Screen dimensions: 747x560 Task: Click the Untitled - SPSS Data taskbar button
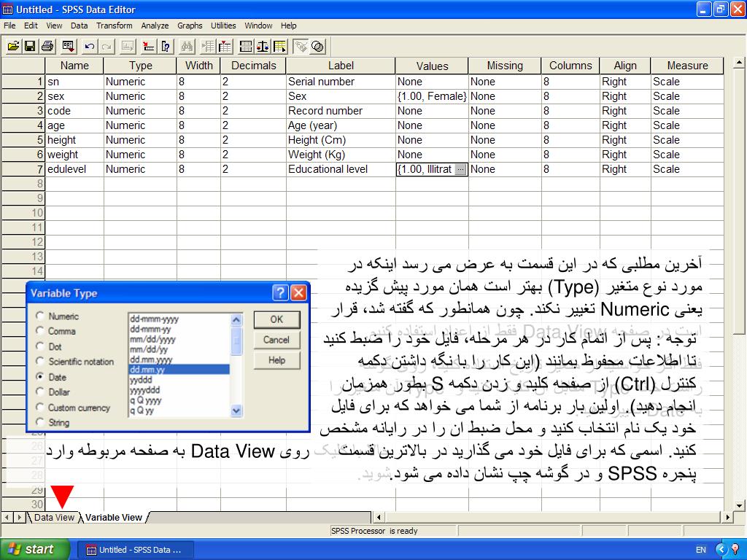point(135,550)
